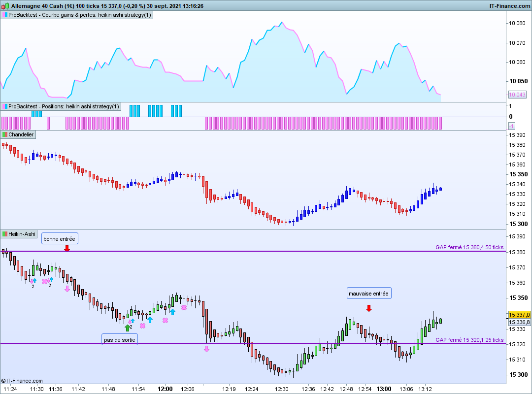
Task: Click the 11:24 label on time axis
Action: pos(10,389)
